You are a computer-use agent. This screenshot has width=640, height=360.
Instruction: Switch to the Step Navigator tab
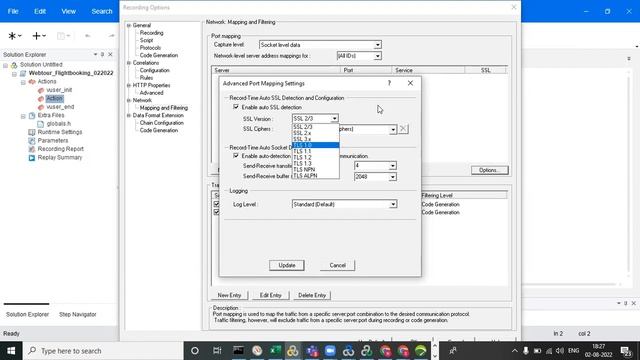pyautogui.click(x=78, y=314)
